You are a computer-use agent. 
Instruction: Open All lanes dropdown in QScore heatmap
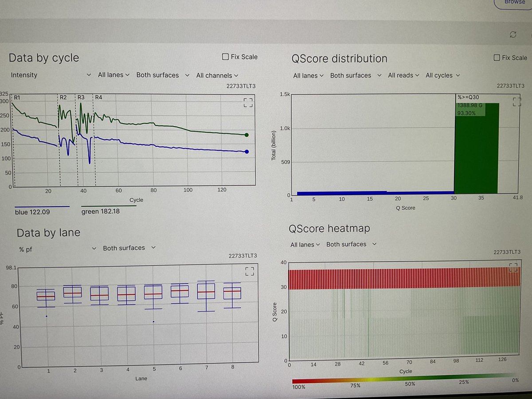pos(305,245)
